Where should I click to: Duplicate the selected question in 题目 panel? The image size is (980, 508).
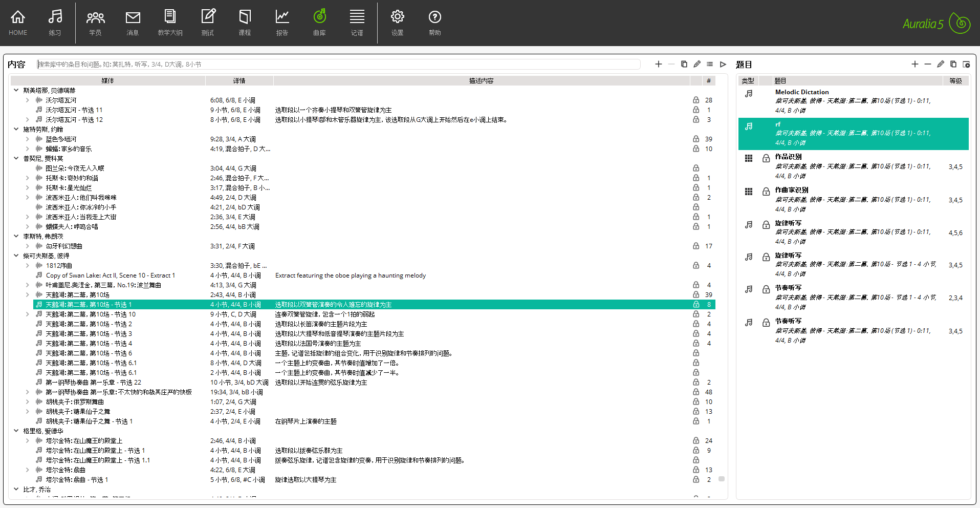[953, 64]
